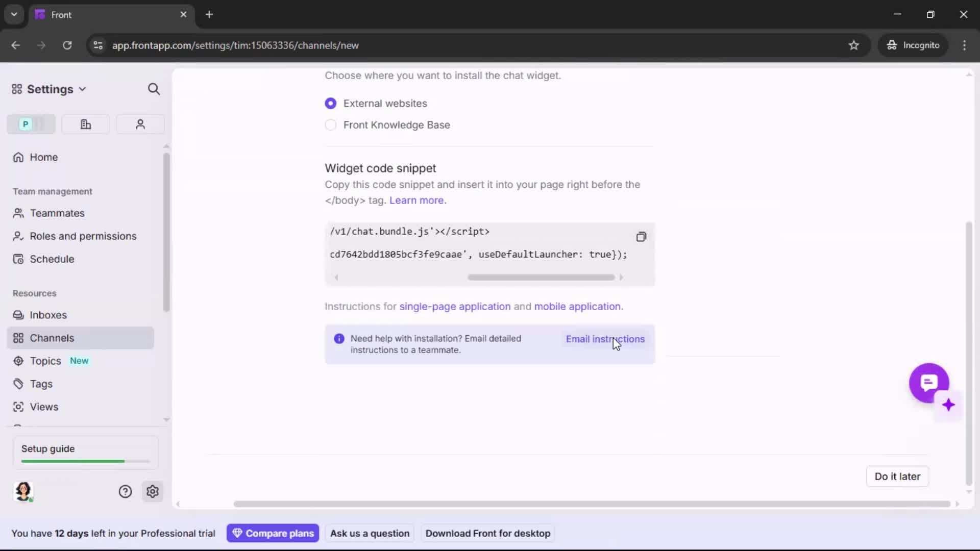Select the company settings building icon
The image size is (980, 551).
85,124
